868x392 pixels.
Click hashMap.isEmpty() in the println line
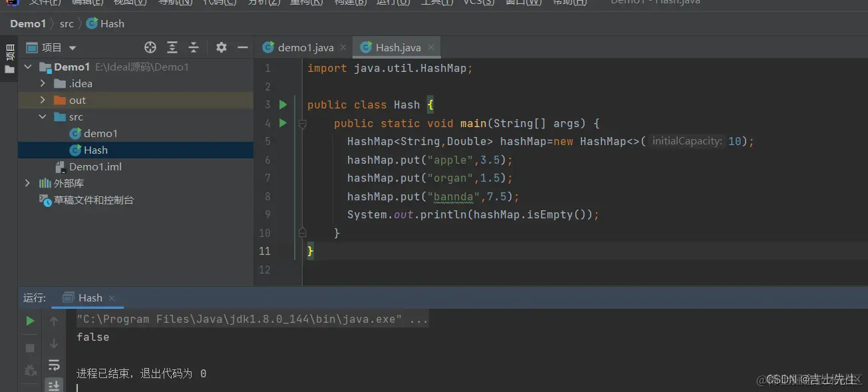[x=533, y=214]
